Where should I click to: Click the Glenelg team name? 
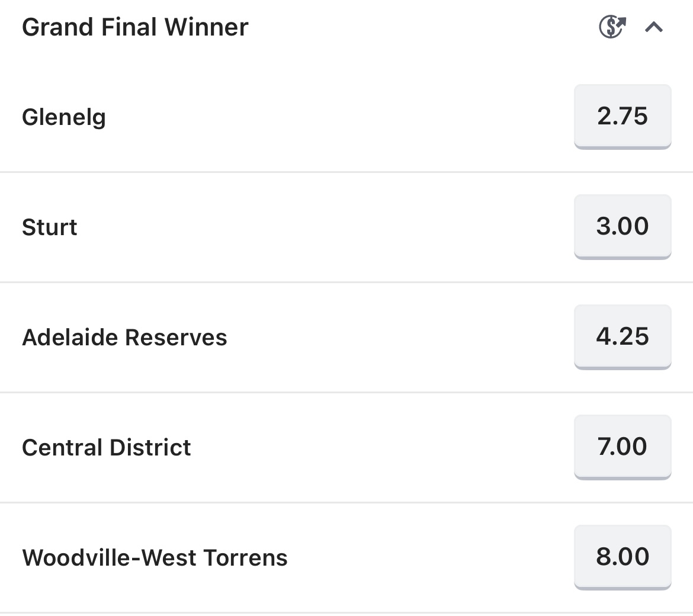64,117
